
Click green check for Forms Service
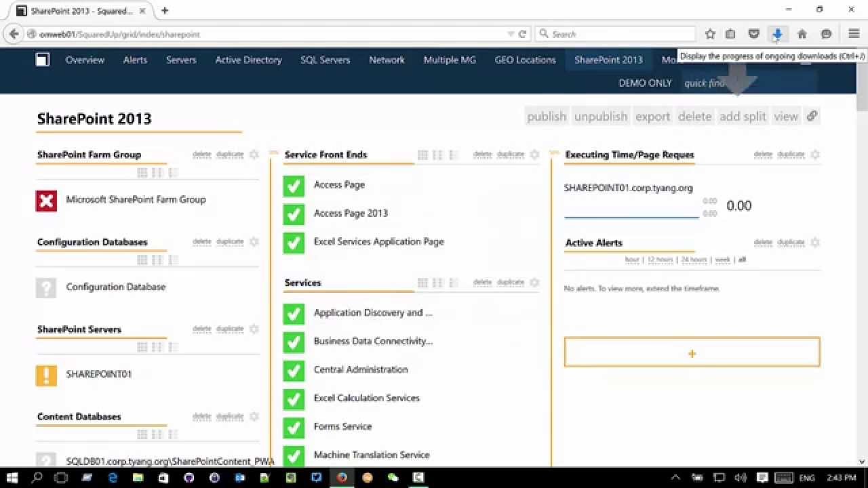[x=294, y=427]
